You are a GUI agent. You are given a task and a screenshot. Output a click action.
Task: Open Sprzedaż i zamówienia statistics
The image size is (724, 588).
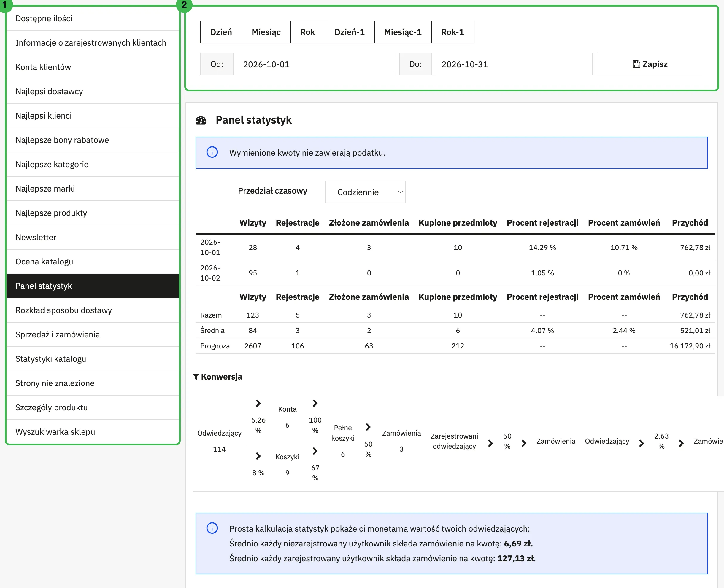[x=93, y=335]
